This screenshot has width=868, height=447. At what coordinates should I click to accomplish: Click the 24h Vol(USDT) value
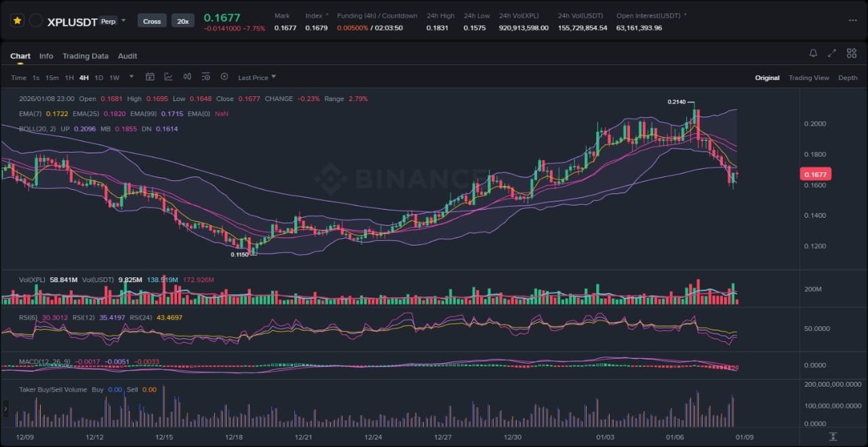click(583, 28)
